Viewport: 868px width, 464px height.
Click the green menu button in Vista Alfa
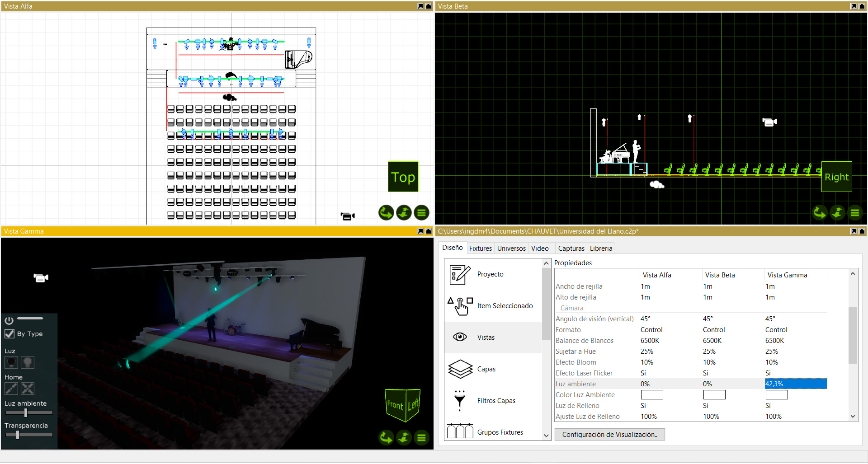[421, 212]
